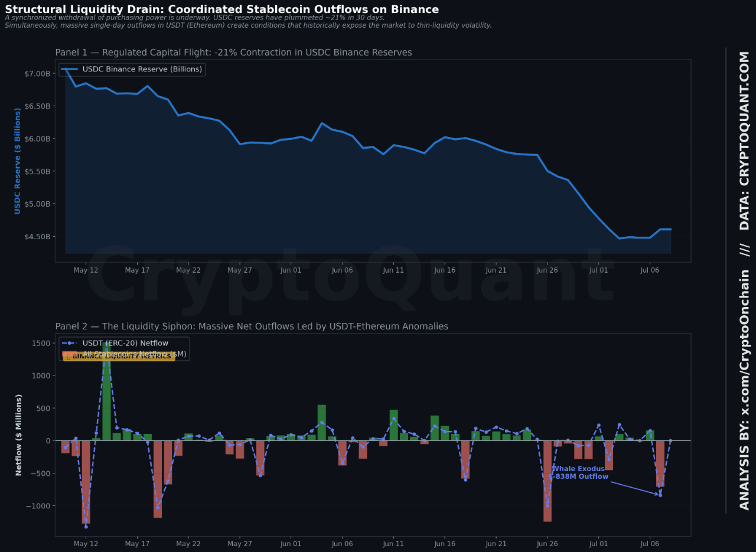Click the '$5.50B' y-axis tick label
Viewport: 756px width, 552px height.
[x=38, y=171]
